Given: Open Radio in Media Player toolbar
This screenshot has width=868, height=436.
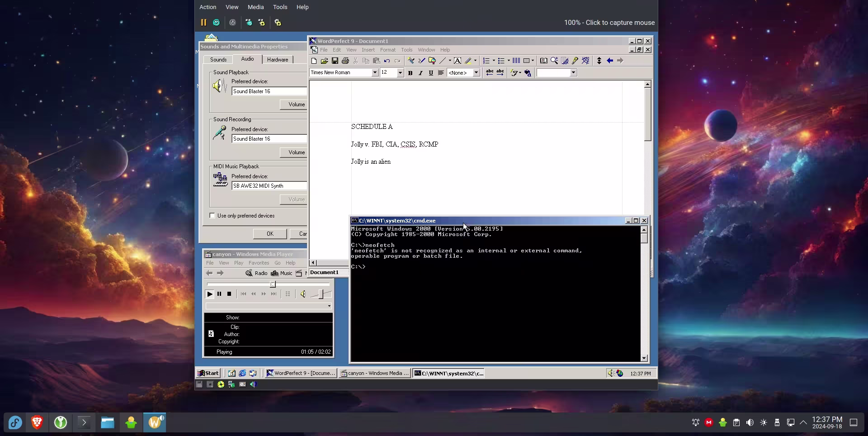Looking at the screenshot, I should pos(256,273).
